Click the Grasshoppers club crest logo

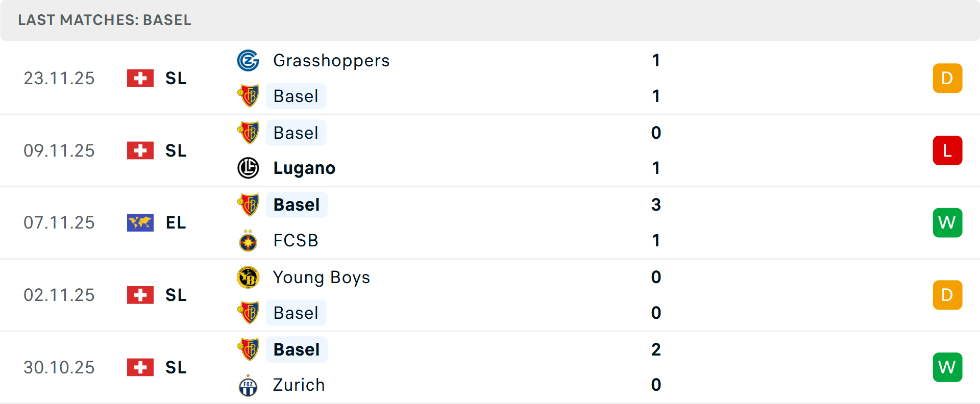pyautogui.click(x=249, y=60)
